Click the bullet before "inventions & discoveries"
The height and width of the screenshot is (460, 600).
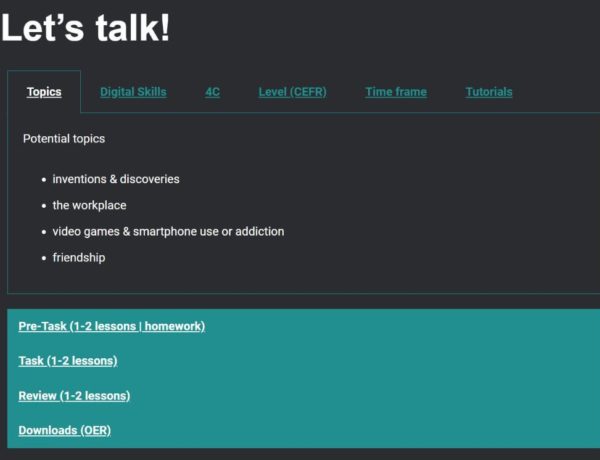(x=44, y=180)
